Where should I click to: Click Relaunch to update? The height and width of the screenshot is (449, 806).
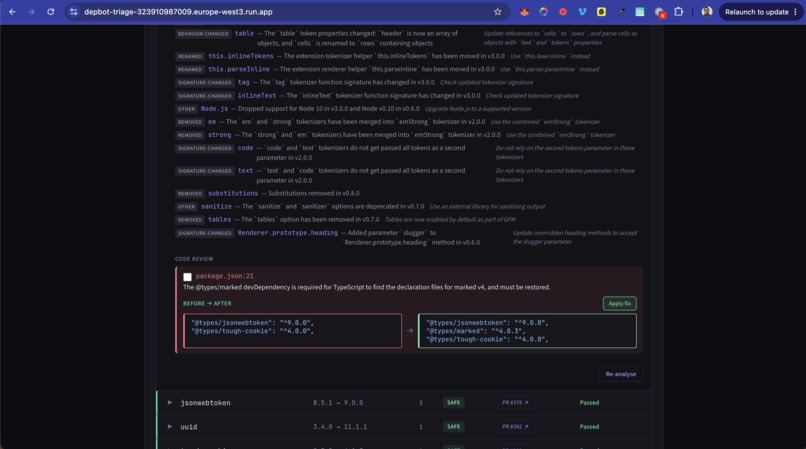pos(756,12)
